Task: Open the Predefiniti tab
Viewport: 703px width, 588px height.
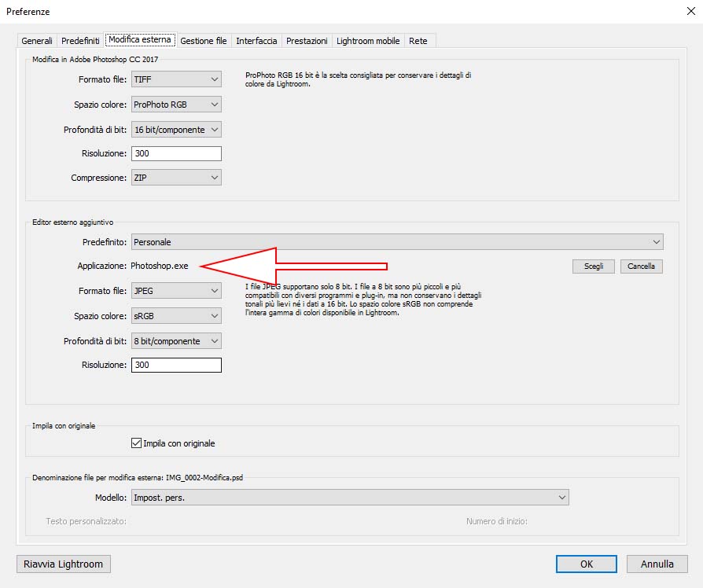Action: click(81, 41)
